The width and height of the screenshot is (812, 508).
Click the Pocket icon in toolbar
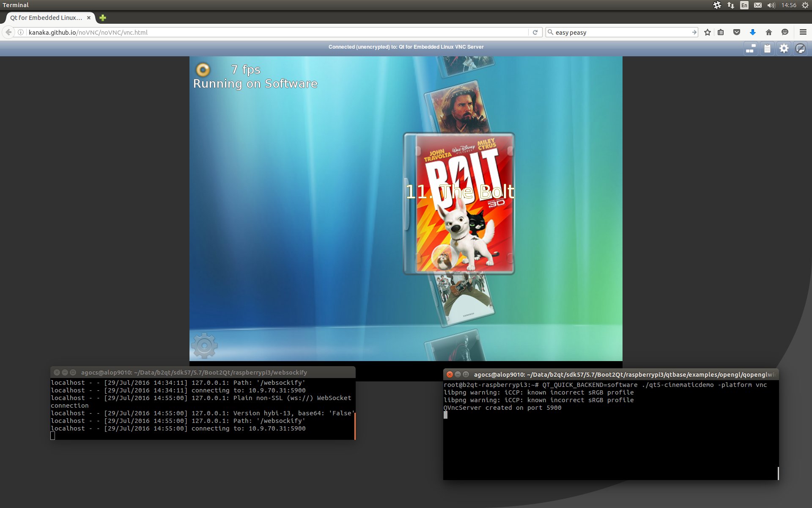coord(737,32)
